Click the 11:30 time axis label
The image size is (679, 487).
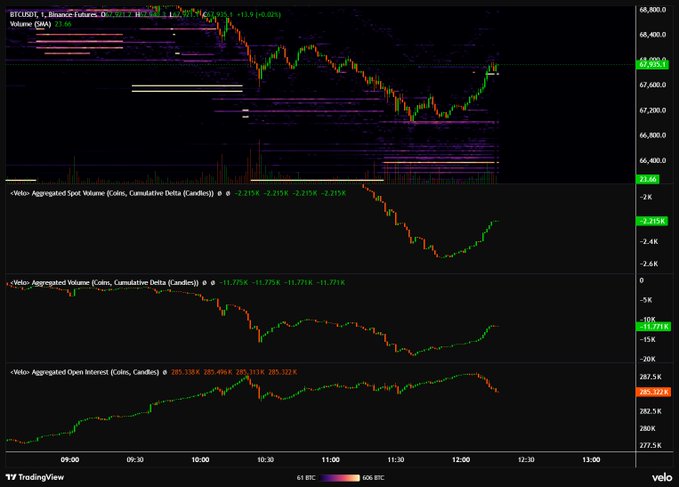point(396,460)
